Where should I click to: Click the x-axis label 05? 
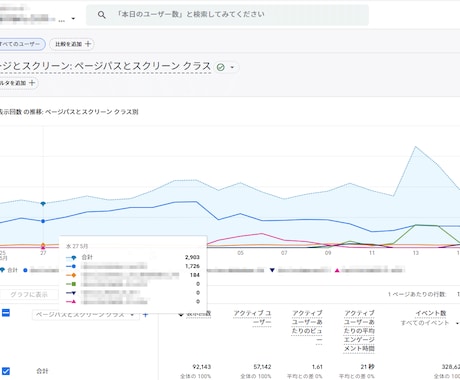coord(240,253)
